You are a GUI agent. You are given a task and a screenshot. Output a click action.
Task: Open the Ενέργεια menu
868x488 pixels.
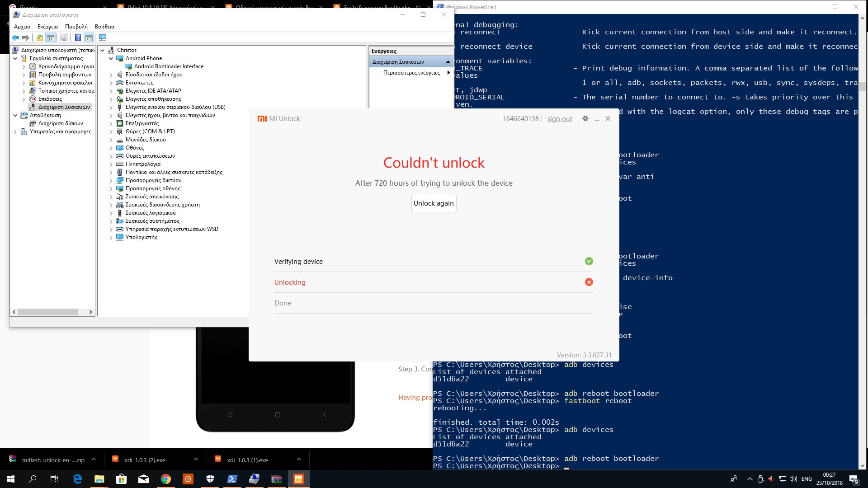pos(47,27)
